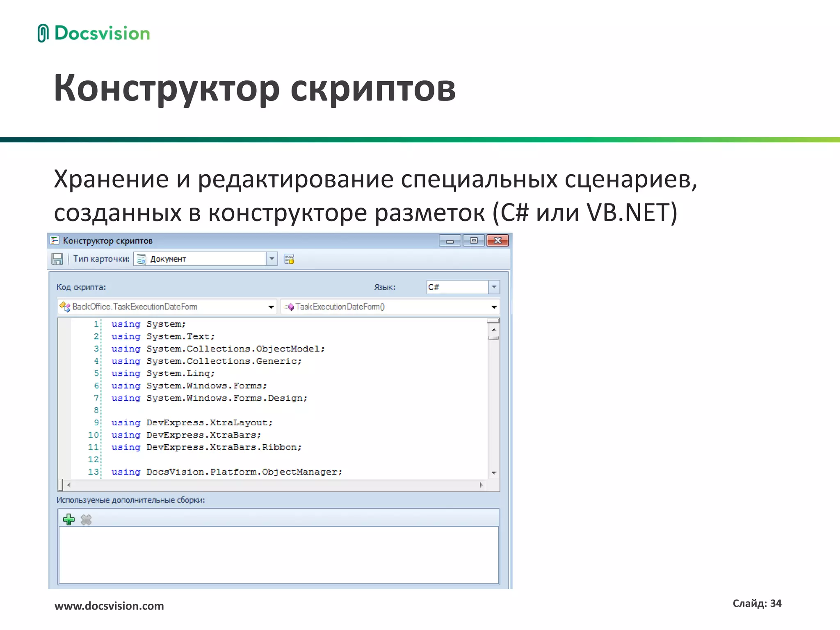
Task: Minimize the Конструктор скриптов window
Action: (x=450, y=240)
